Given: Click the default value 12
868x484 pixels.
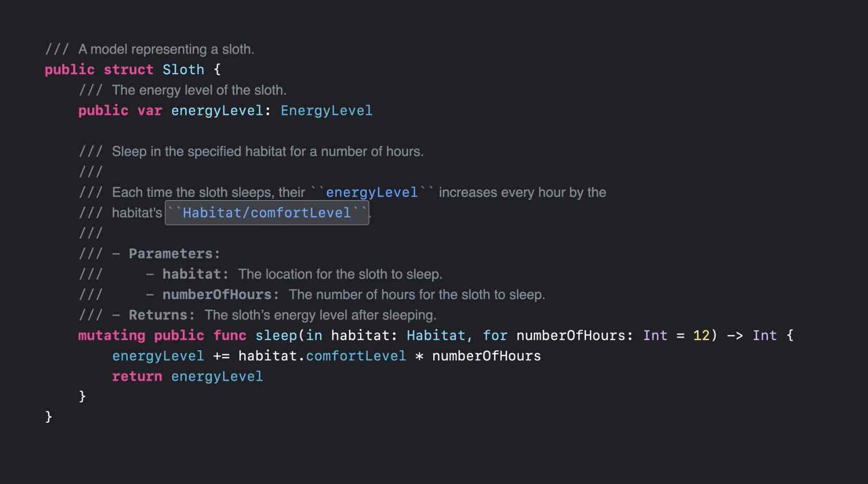Looking at the screenshot, I should (x=701, y=335).
